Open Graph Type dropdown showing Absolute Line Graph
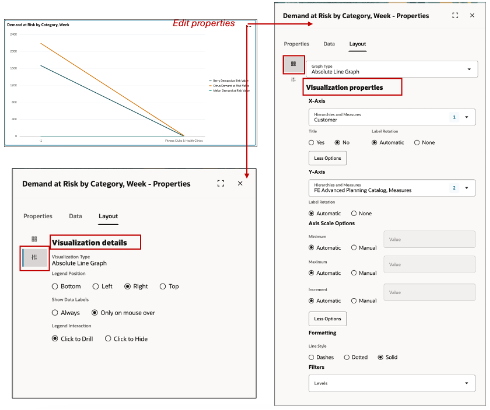490x410 pixels. [x=392, y=69]
